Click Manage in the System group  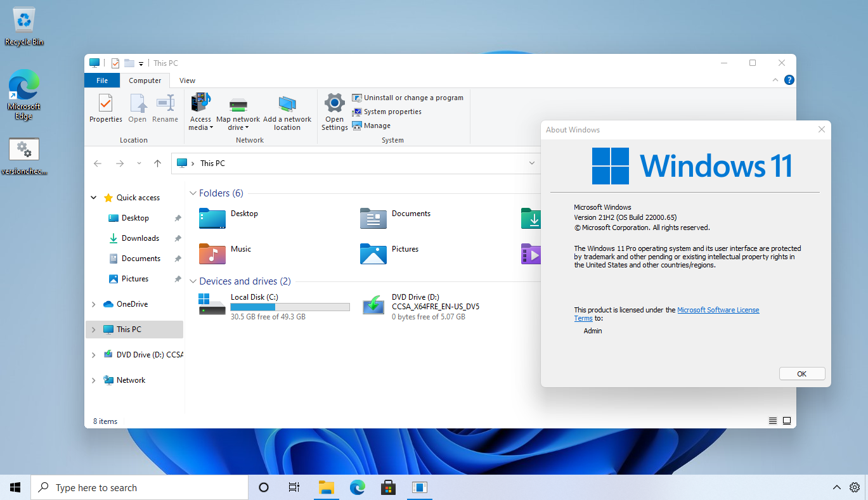tap(372, 125)
